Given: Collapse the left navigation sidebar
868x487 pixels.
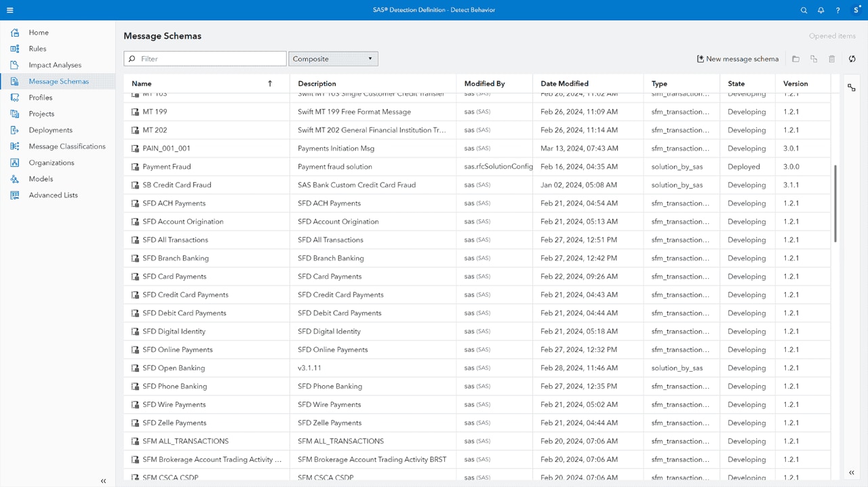Looking at the screenshot, I should [103, 481].
